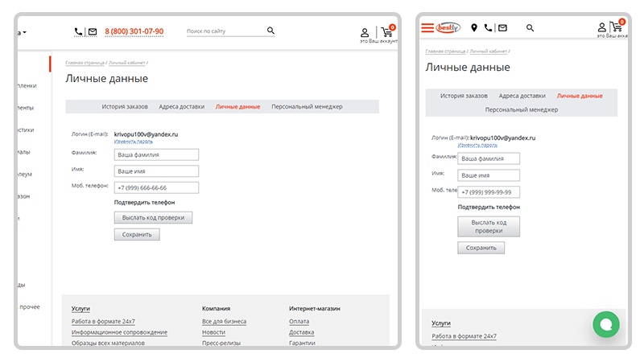The height and width of the screenshot is (362, 644).
Task: Open Информационное сопровождение footer link
Action: 119,332
